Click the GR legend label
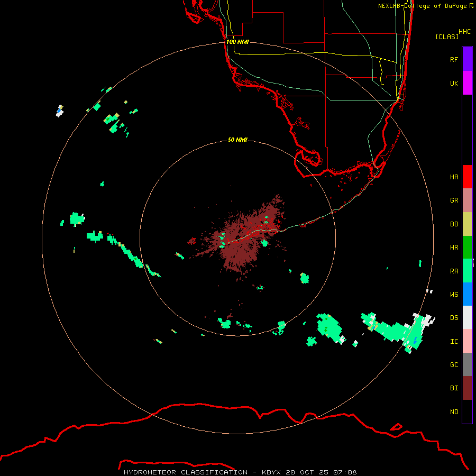 (454, 200)
